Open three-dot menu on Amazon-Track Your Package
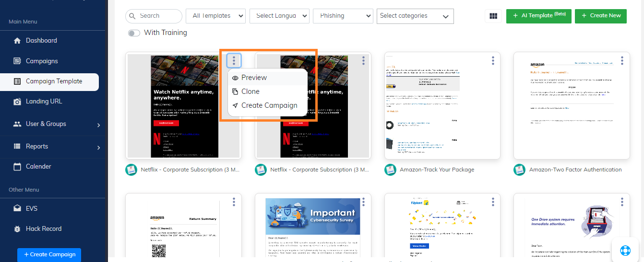The height and width of the screenshot is (262, 644). 493,60
